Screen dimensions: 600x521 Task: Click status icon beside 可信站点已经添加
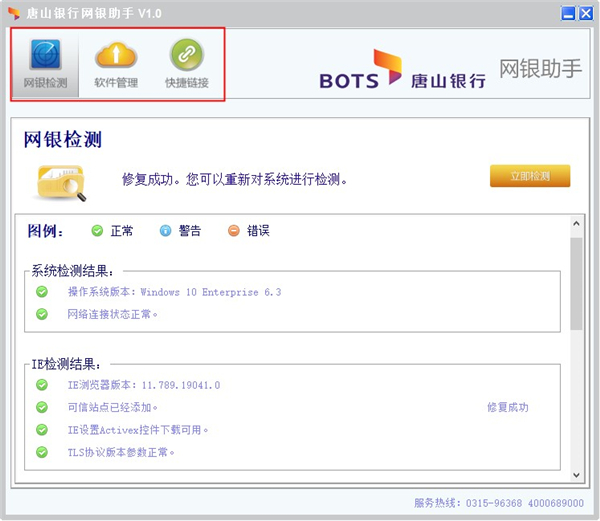tap(42, 407)
